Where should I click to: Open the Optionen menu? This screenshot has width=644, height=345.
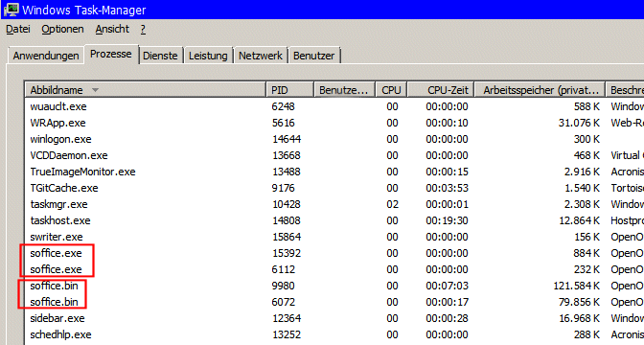tap(62, 29)
